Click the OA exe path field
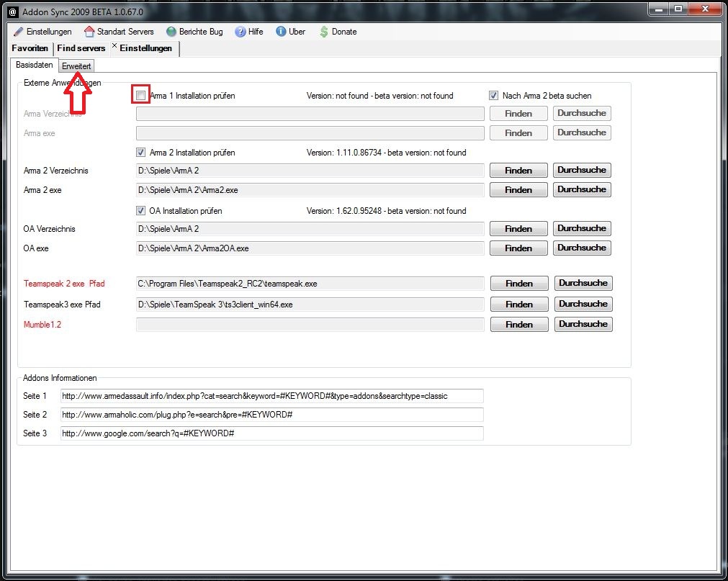The height and width of the screenshot is (581, 728). click(x=310, y=248)
